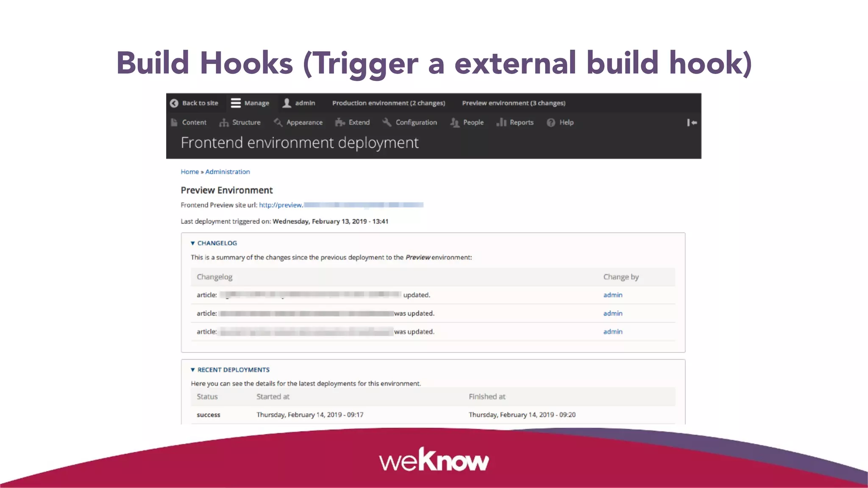Go back to site link
Screen dimensions: 868x488
(x=200, y=103)
